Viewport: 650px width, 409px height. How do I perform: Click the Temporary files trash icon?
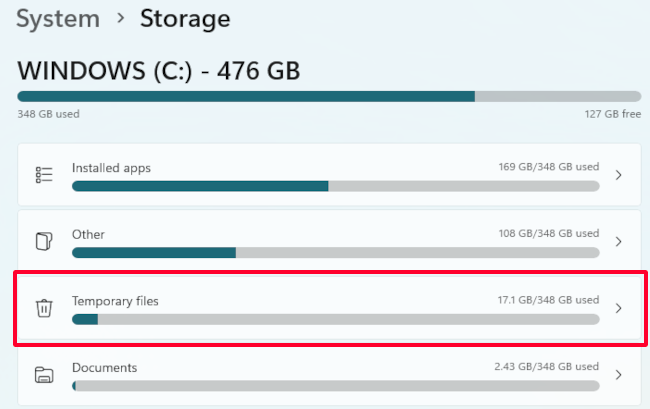tap(43, 308)
